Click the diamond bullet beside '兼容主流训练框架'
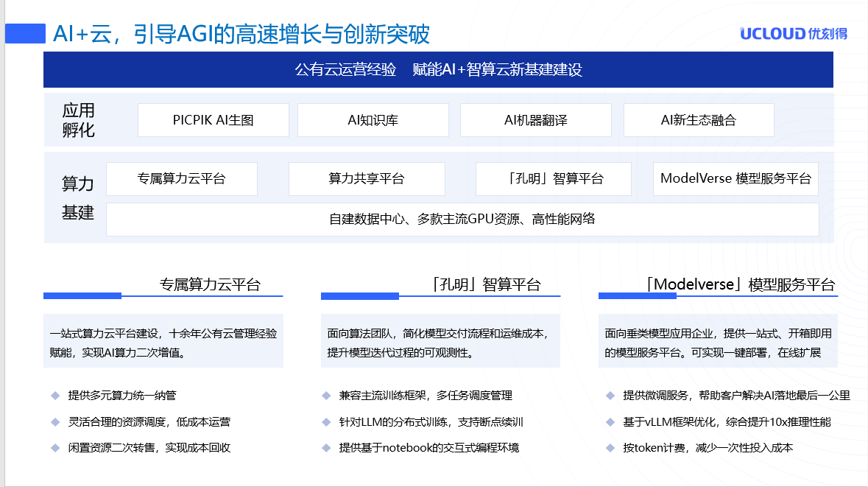This screenshot has height=487, width=868. point(326,396)
